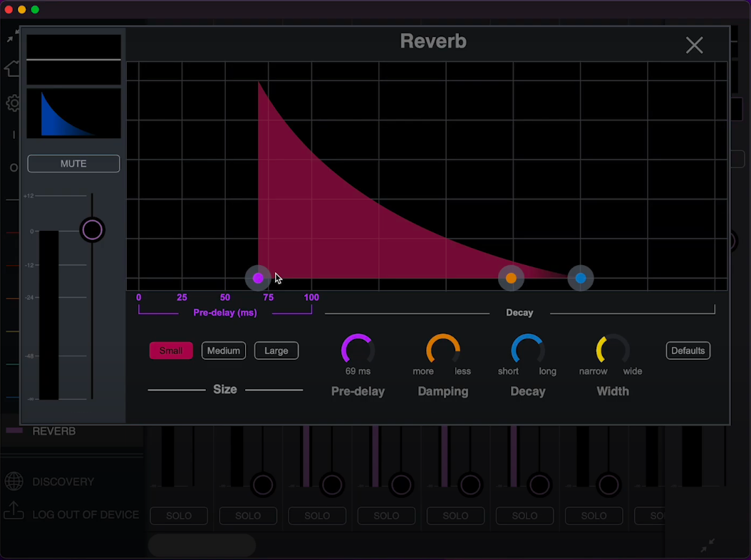
Task: Select the blue decay handle on graph
Action: 581,279
